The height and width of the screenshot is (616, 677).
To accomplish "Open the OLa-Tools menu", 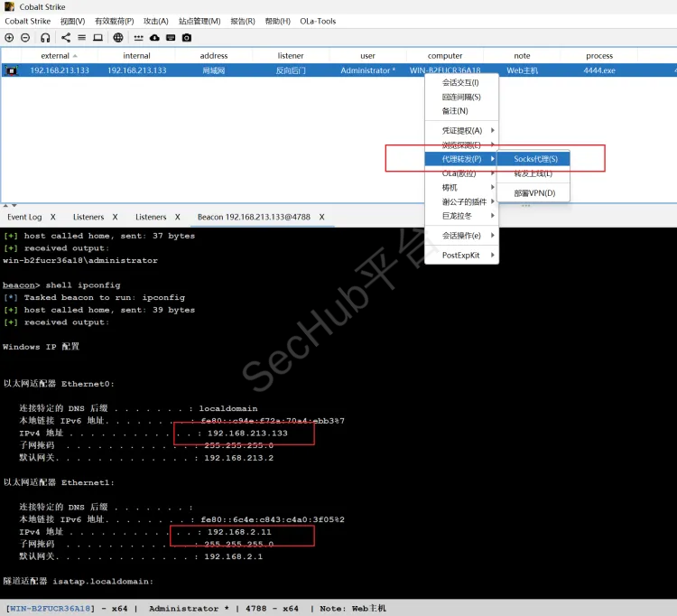I will coord(318,21).
